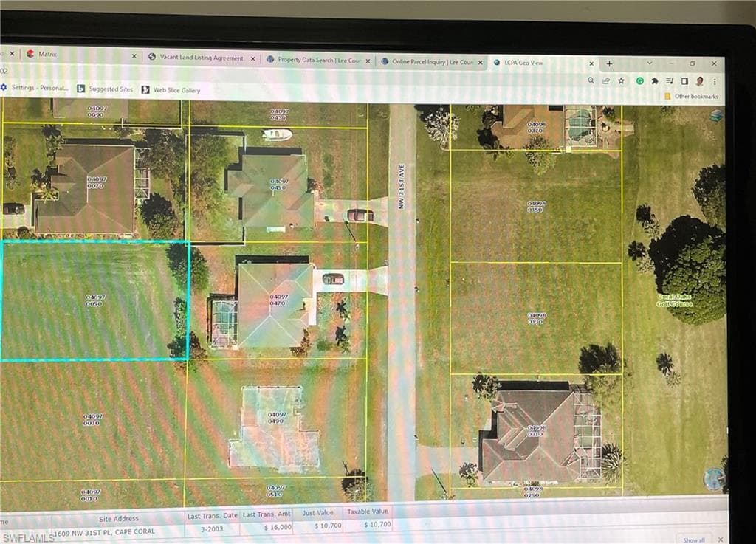Close the LCPA Geo View tab
This screenshot has height=544, width=756.
coord(591,63)
